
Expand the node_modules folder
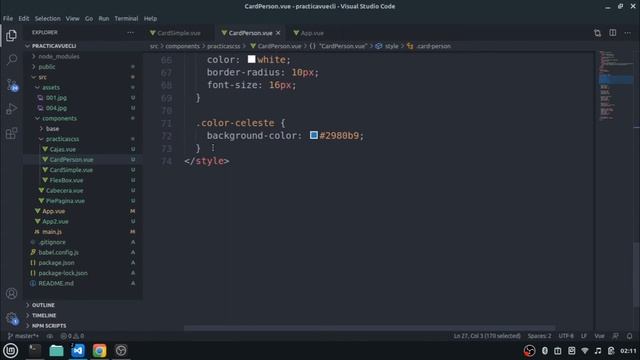click(x=59, y=56)
